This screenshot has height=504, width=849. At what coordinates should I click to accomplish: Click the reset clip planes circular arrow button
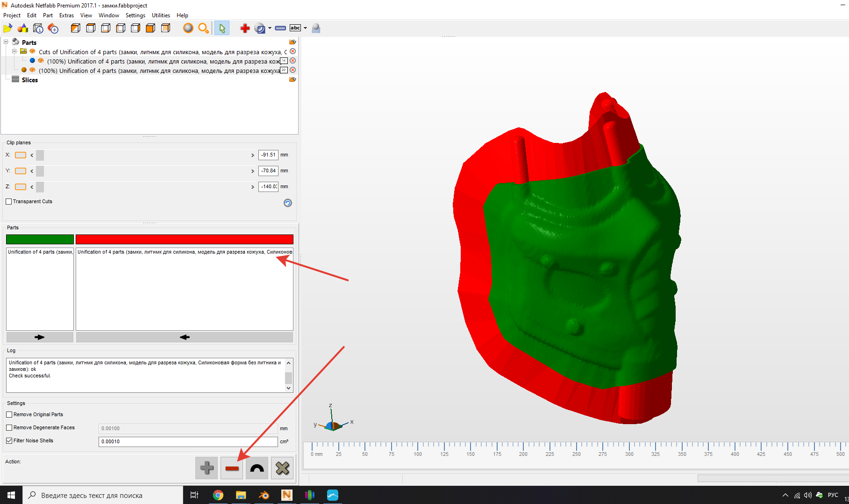point(287,203)
